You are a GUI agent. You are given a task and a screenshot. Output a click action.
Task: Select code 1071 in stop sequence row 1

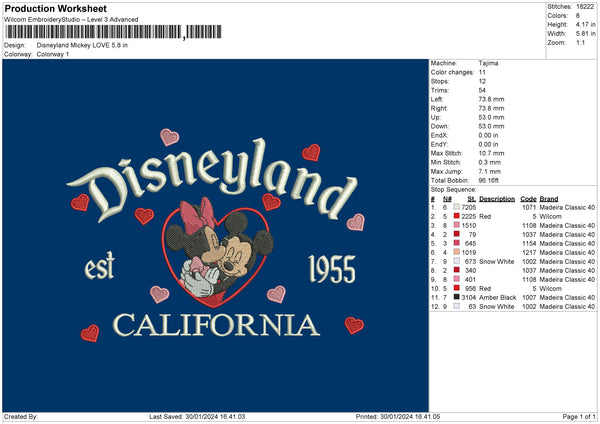529,207
